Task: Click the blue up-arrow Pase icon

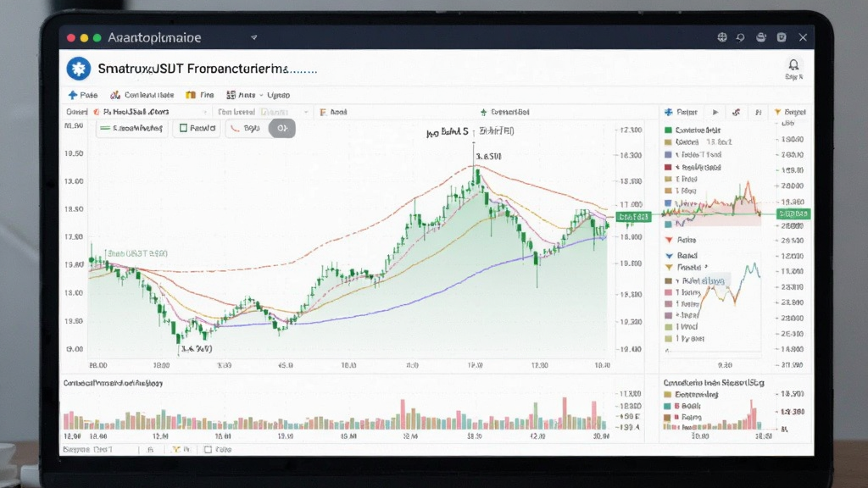Action: [x=73, y=95]
